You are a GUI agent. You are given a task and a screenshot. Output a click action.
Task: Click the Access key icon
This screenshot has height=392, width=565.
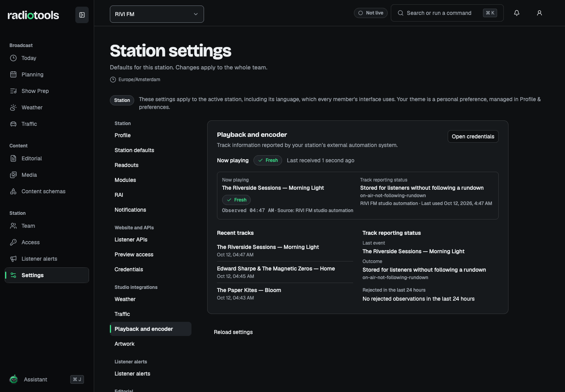13,242
